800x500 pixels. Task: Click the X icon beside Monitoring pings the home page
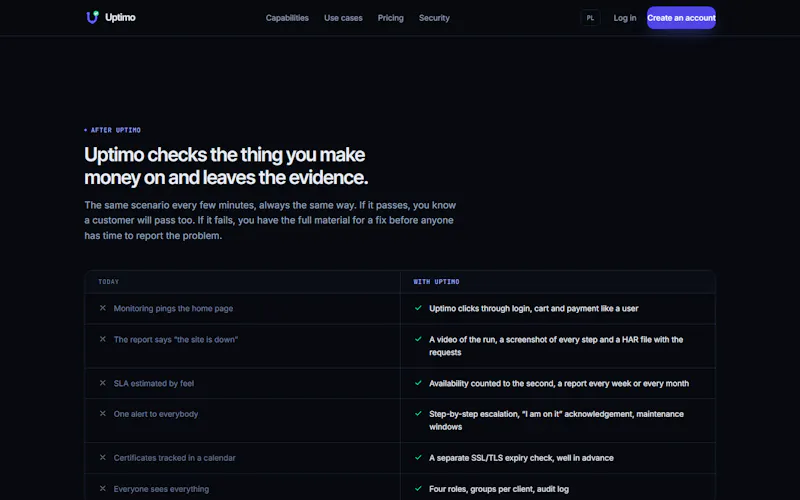[103, 308]
